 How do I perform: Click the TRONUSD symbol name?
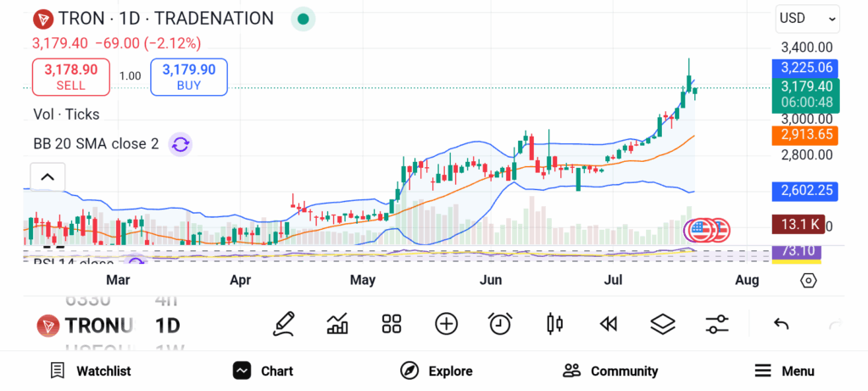100,326
